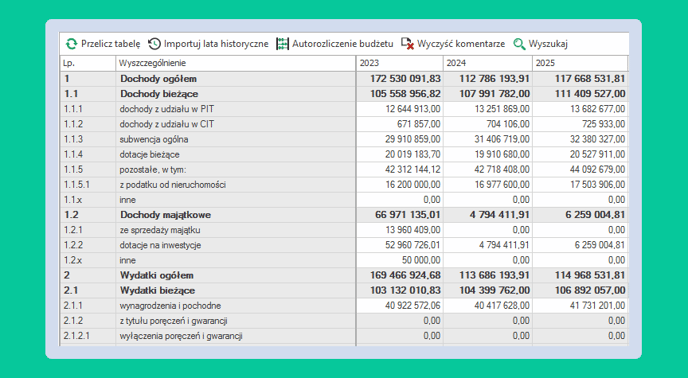Click the row number 2.1.2.1
This screenshot has height=378, width=688.
tap(77, 336)
